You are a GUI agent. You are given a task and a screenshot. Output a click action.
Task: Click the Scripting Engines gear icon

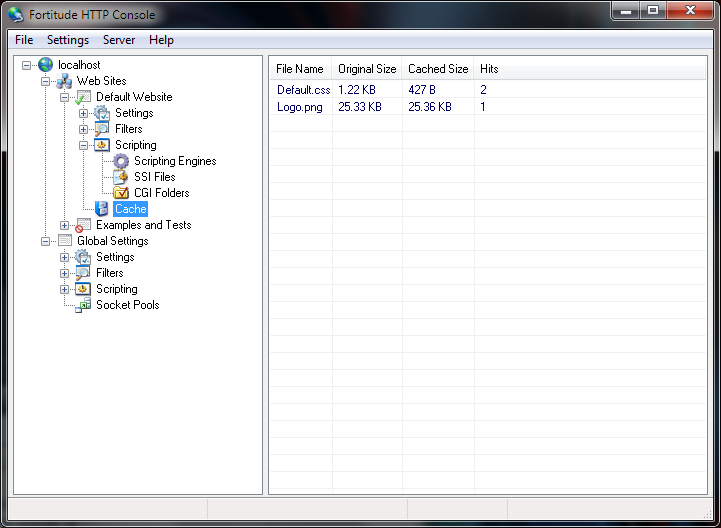[x=121, y=161]
